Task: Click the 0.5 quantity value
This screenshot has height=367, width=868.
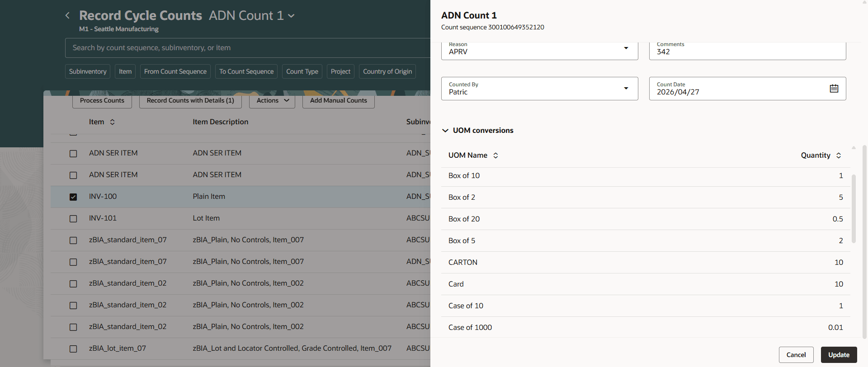Action: (838, 219)
